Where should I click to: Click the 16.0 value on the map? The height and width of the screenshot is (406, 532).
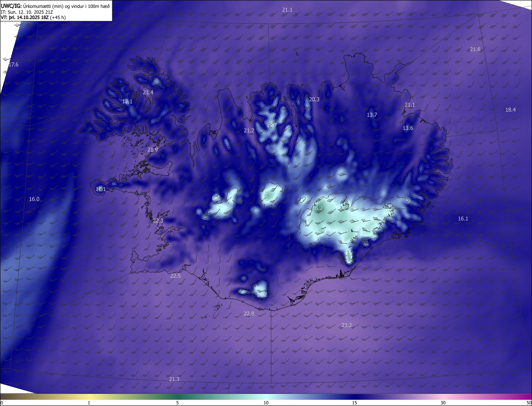(34, 199)
